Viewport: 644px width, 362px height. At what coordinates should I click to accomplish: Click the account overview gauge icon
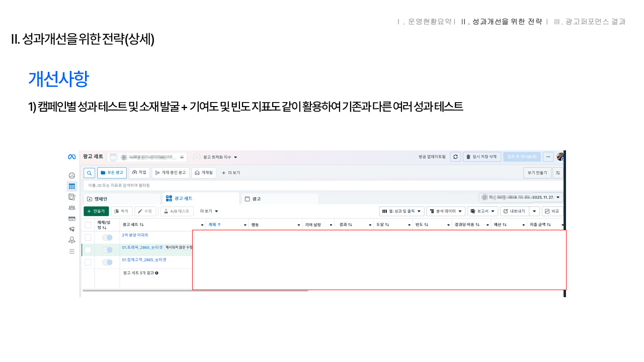click(71, 175)
